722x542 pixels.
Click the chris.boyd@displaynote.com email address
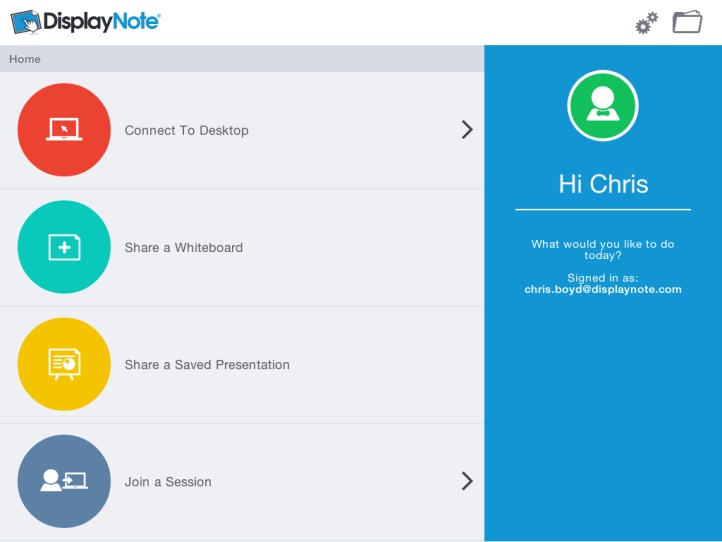[x=603, y=289]
